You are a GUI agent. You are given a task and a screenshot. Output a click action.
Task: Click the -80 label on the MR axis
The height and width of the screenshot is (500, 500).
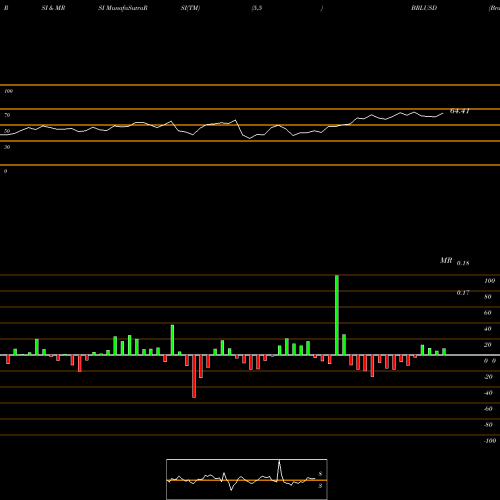(x=488, y=425)
